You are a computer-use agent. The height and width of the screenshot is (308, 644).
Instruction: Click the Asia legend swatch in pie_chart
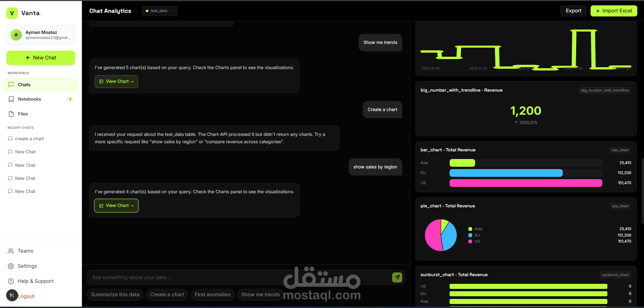pyautogui.click(x=470, y=229)
